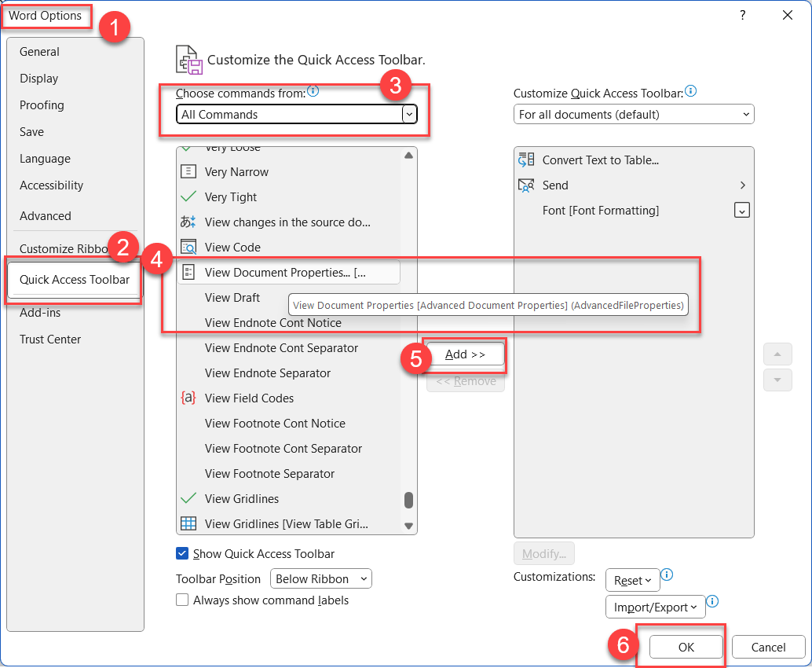Click the View changes in source document icon
Image resolution: width=812 pixels, height=668 pixels.
click(188, 222)
